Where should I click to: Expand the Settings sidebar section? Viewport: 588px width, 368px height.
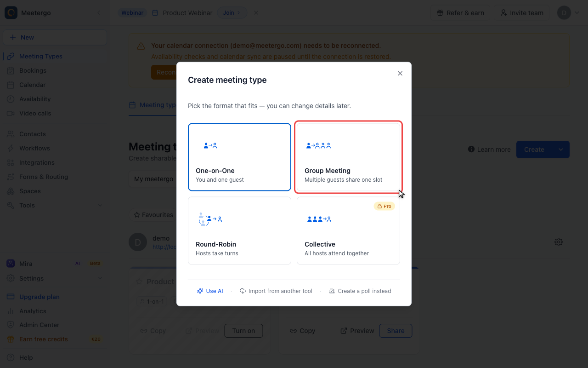[55, 278]
